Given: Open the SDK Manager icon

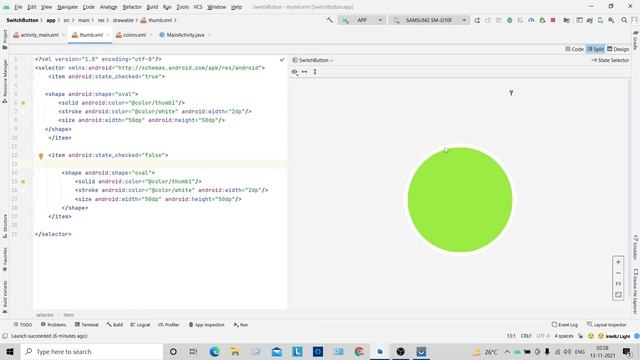Looking at the screenshot, I should coord(611,20).
